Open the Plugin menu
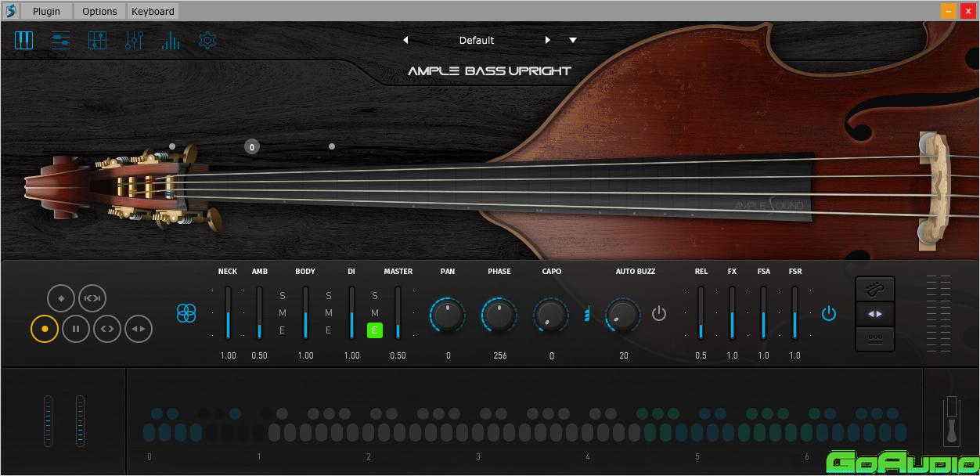The width and height of the screenshot is (980, 476). pos(46,11)
